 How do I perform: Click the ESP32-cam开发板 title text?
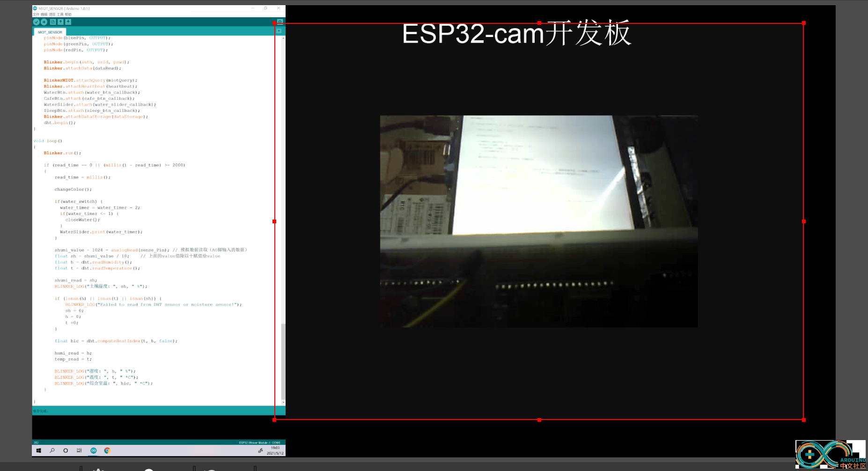(517, 33)
